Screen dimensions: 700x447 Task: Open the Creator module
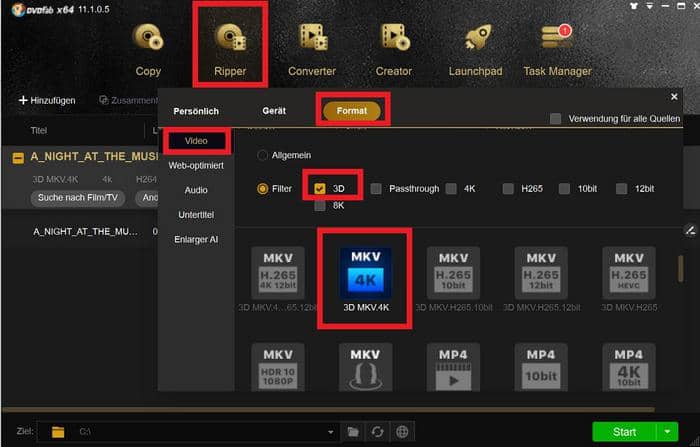[x=394, y=50]
